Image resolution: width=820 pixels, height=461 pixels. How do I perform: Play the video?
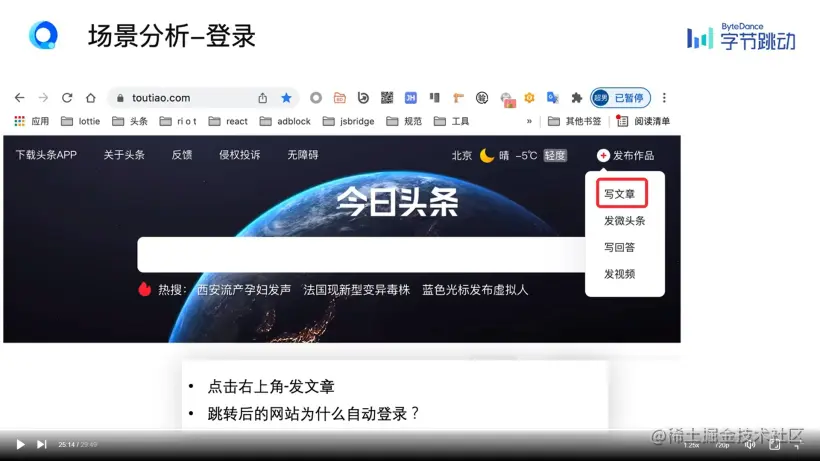pyautogui.click(x=20, y=445)
